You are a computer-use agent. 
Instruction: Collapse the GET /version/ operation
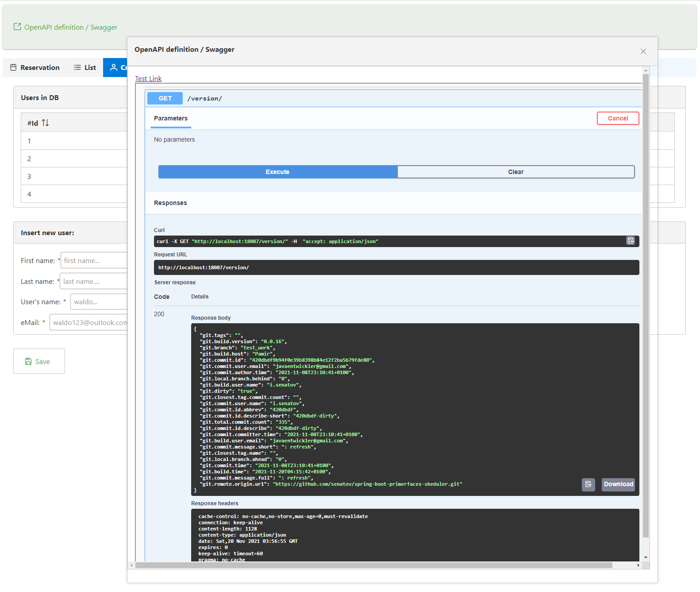tap(393, 98)
